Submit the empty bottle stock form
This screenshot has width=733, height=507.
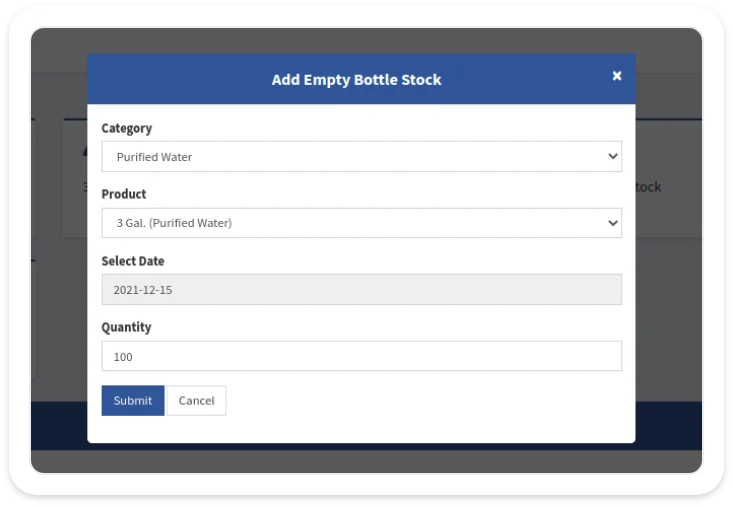133,400
